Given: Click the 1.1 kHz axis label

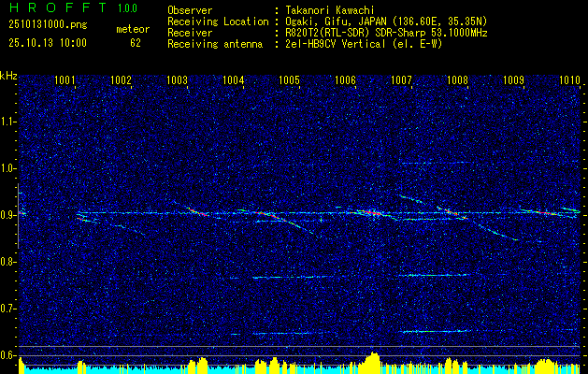Looking at the screenshot, I should coord(7,122).
